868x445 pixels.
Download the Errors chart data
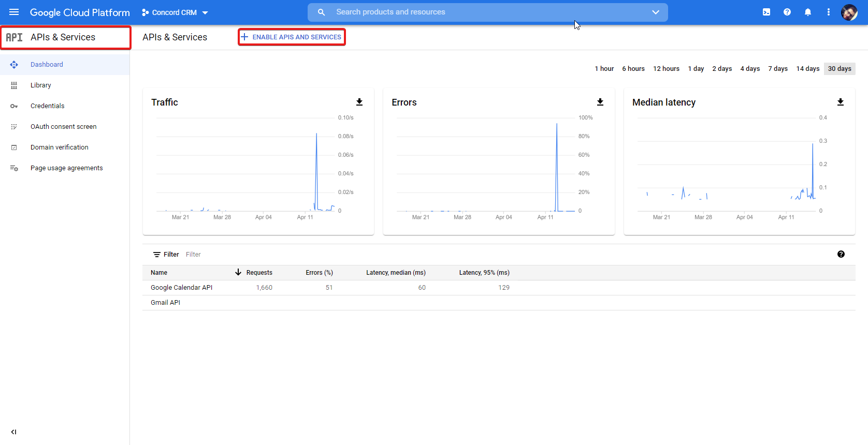600,102
